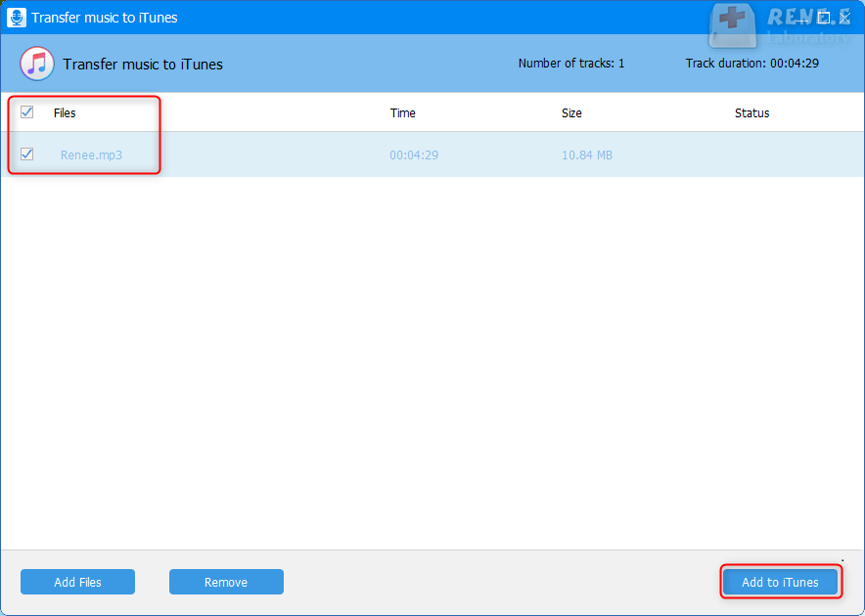The image size is (865, 616).
Task: Click the Size column header
Action: pyautogui.click(x=571, y=113)
